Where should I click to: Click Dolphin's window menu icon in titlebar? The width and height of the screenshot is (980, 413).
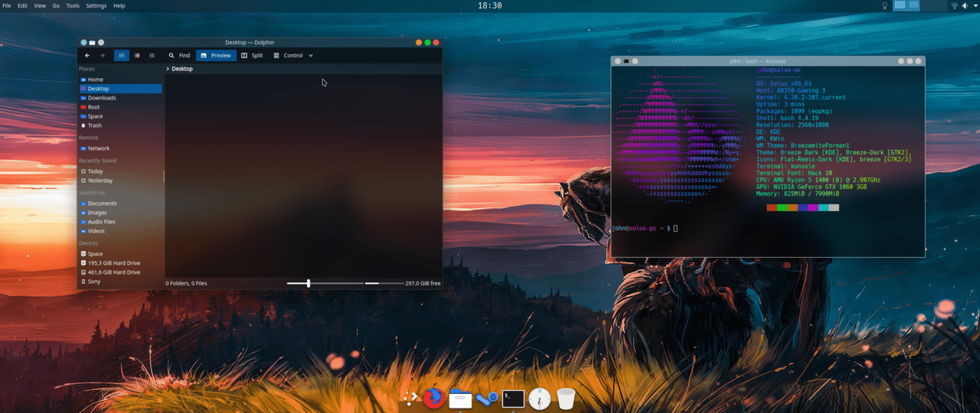pyautogui.click(x=83, y=43)
